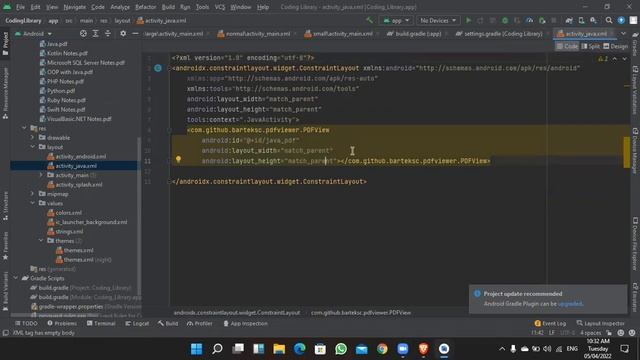The width and height of the screenshot is (640, 360).
Task: Click the Search Everywhere magnifier icon
Action: [x=609, y=20]
